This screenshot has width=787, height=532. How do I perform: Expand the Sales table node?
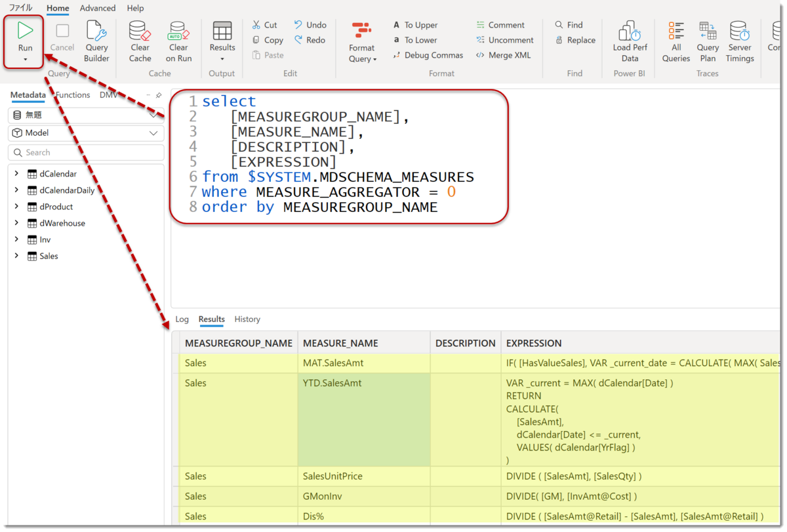(16, 256)
